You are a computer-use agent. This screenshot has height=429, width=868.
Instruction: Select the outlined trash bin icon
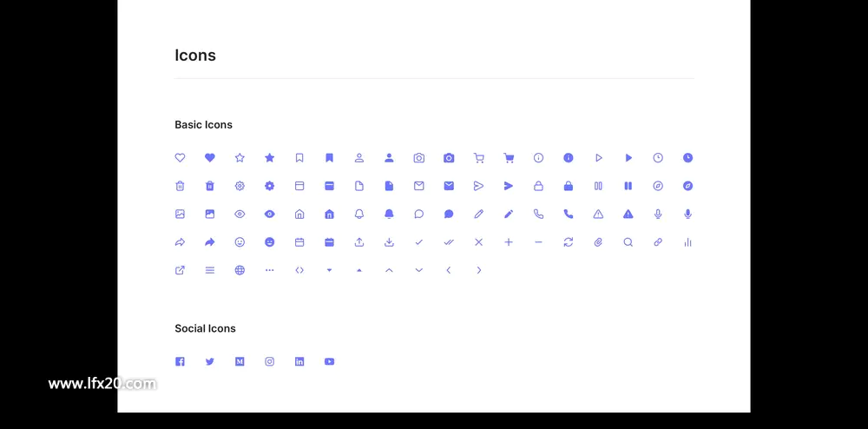(x=180, y=186)
